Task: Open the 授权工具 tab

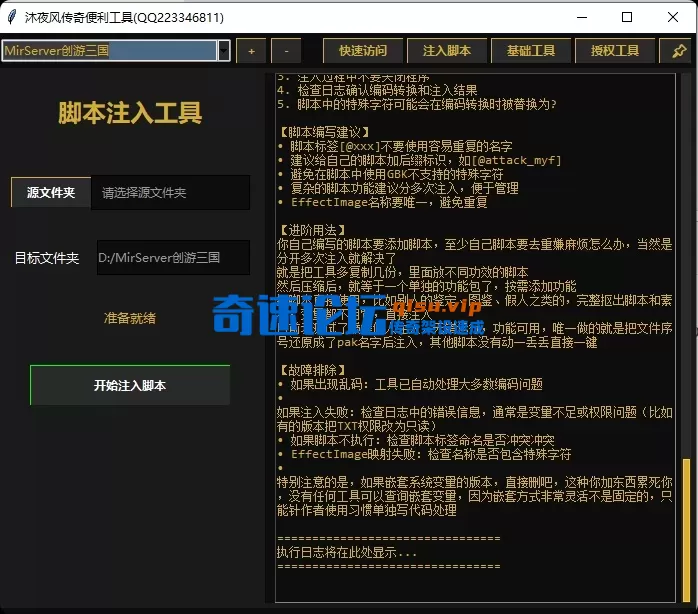Action: [x=615, y=51]
